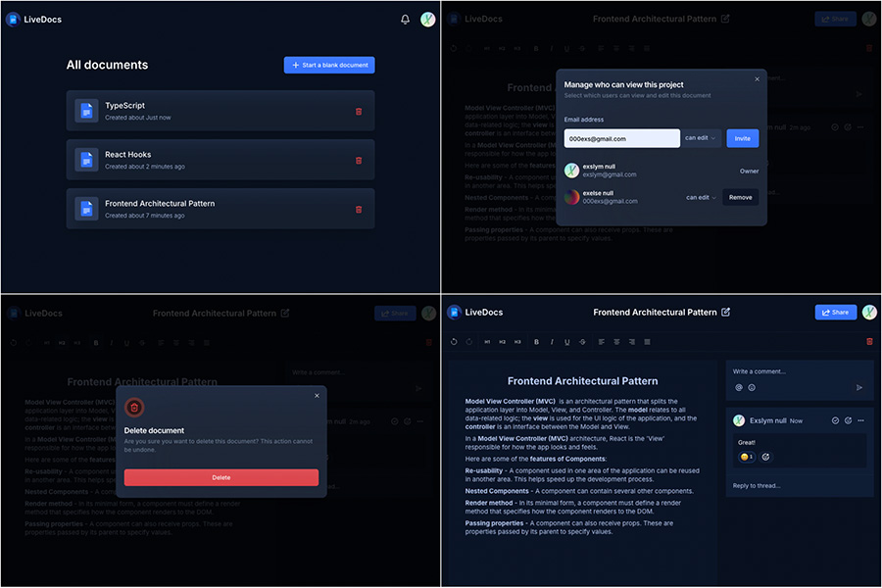Mention icon below Write a comment box

point(739,387)
